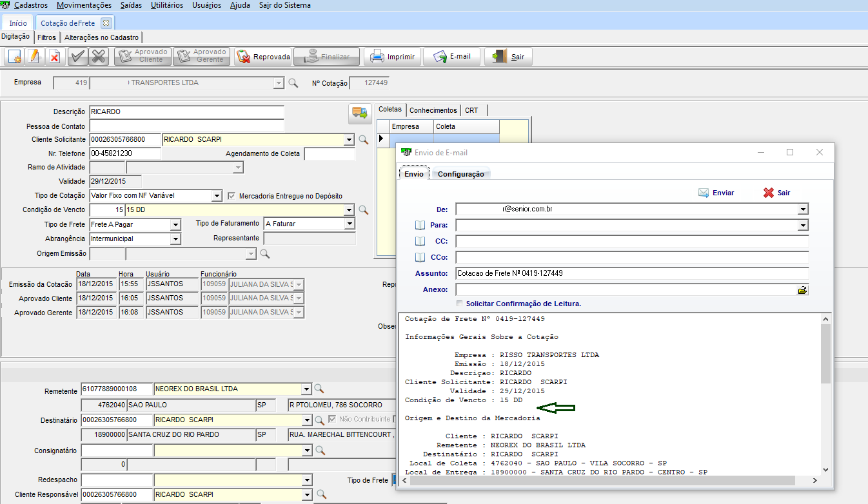Click the truck icon beside Descrição
868x504 pixels.
coord(359,113)
